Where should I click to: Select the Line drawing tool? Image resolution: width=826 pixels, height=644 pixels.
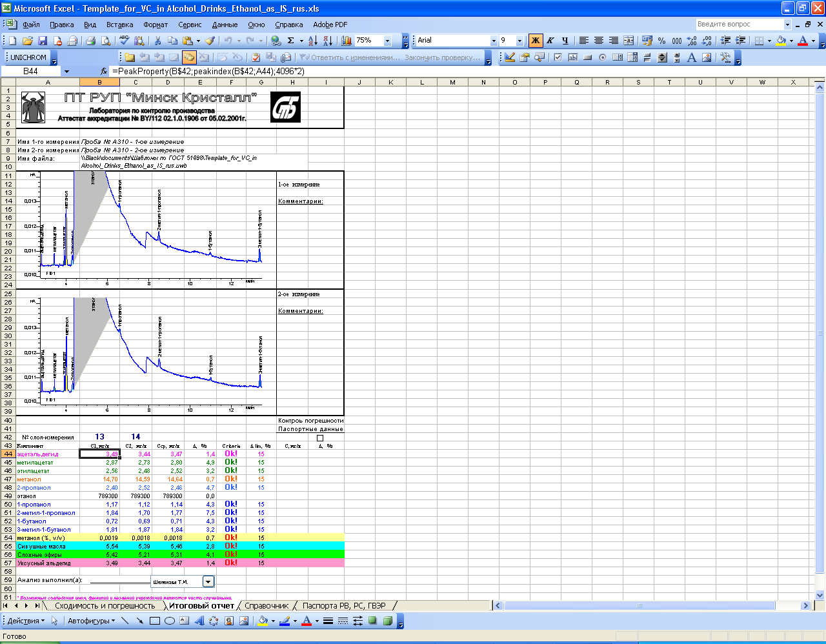pos(124,621)
